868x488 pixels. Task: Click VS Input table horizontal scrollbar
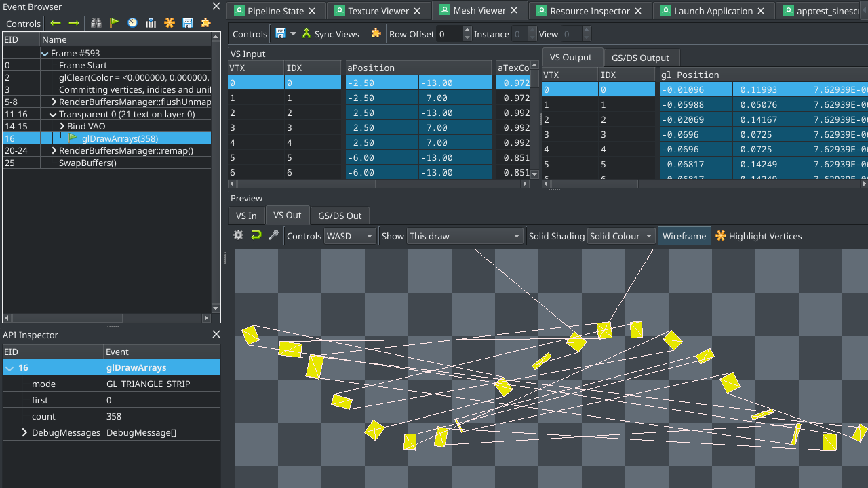pos(307,184)
